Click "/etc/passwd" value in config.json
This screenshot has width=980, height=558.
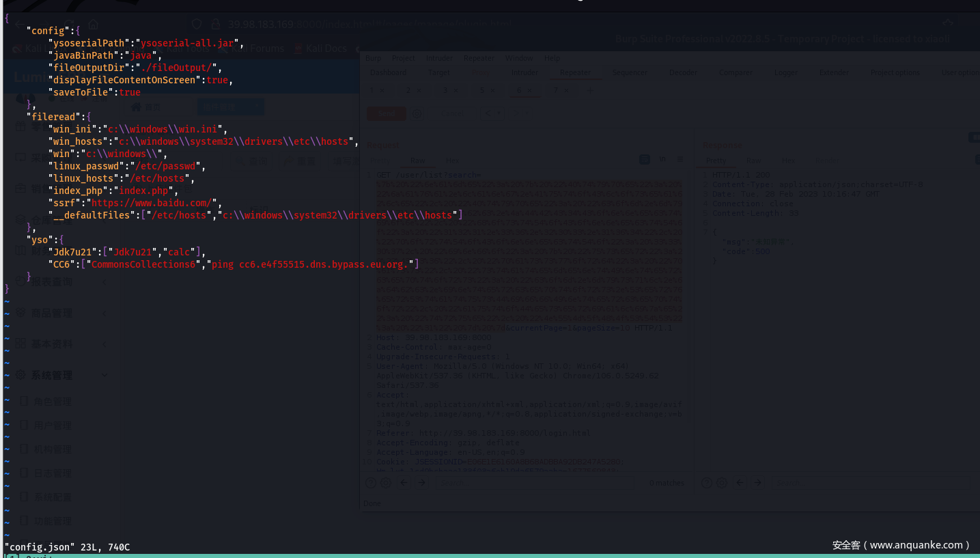click(x=167, y=166)
